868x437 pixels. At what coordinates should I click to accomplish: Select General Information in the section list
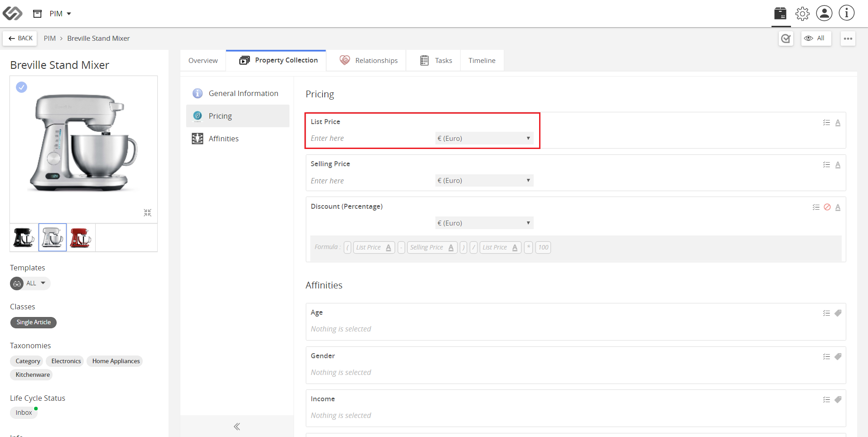(x=238, y=93)
